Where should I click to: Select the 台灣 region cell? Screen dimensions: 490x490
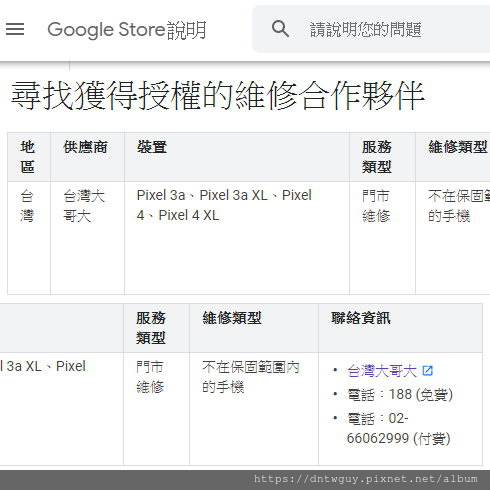29,238
